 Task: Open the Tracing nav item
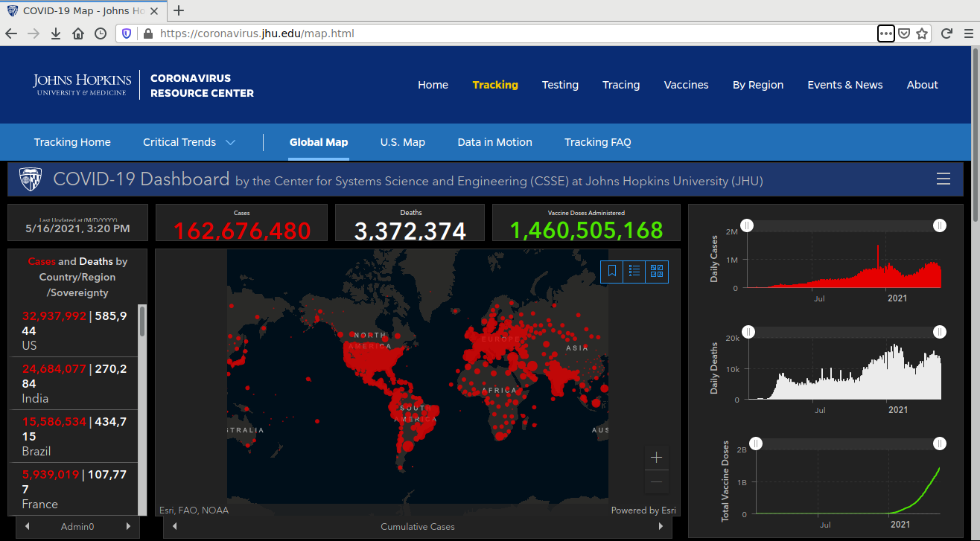click(621, 85)
